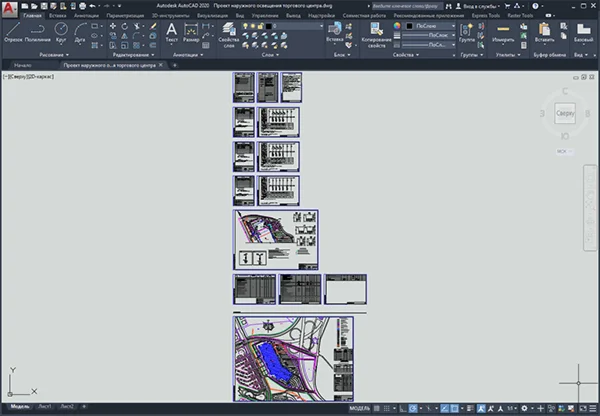Expand the Свойства panel dropdown

(x=406, y=55)
